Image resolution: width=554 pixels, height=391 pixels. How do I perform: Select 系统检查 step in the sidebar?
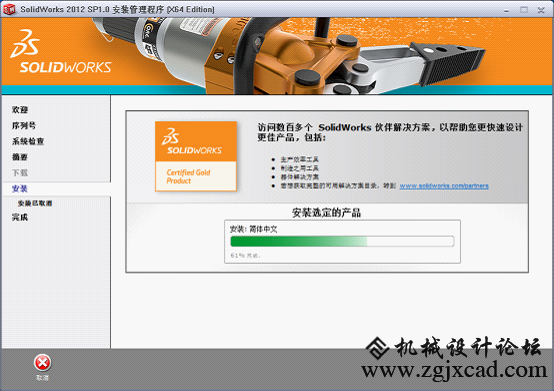coord(28,141)
